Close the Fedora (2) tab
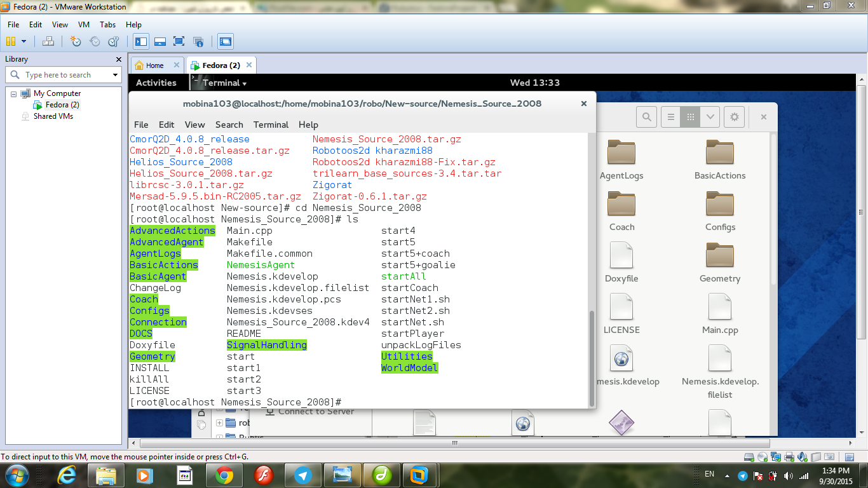Screen dimensions: 868x488 coord(249,65)
